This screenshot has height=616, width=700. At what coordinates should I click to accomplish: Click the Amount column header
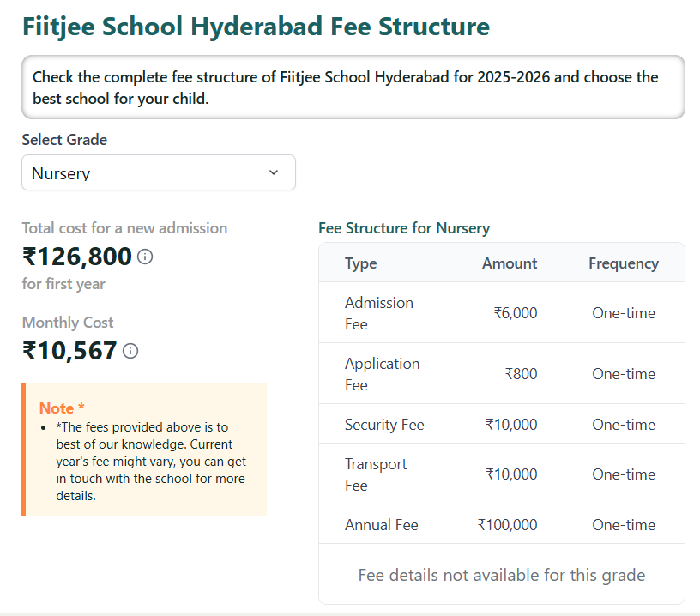[x=509, y=263]
